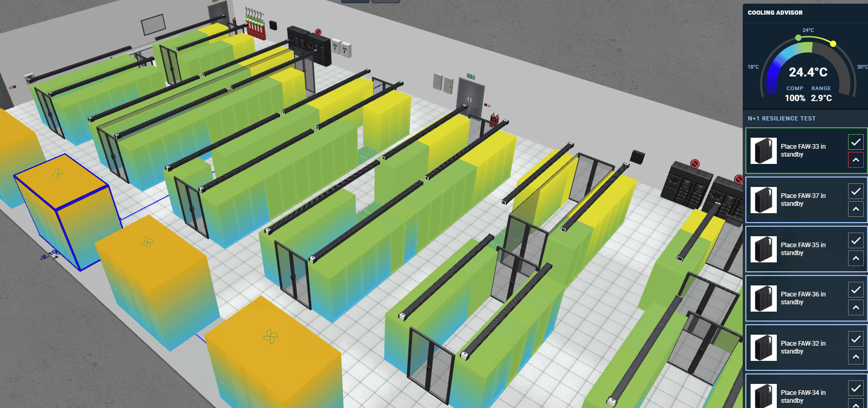The image size is (868, 408).
Task: Click the red prohibited icon above left power cabinet
Action: (x=695, y=164)
